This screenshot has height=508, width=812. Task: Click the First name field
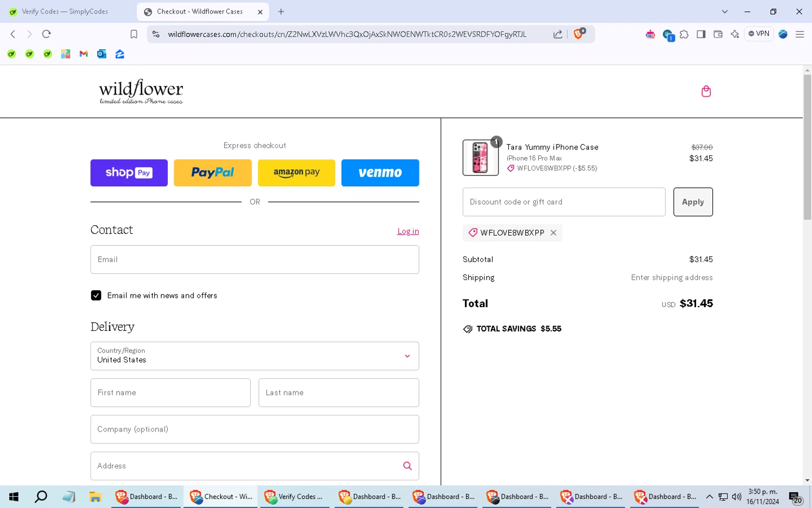170,393
